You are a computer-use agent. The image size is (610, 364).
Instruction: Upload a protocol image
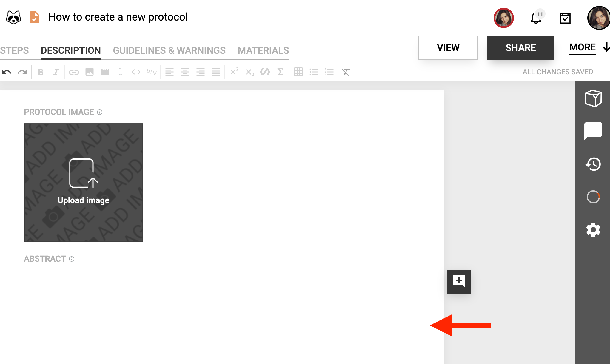pos(83,182)
